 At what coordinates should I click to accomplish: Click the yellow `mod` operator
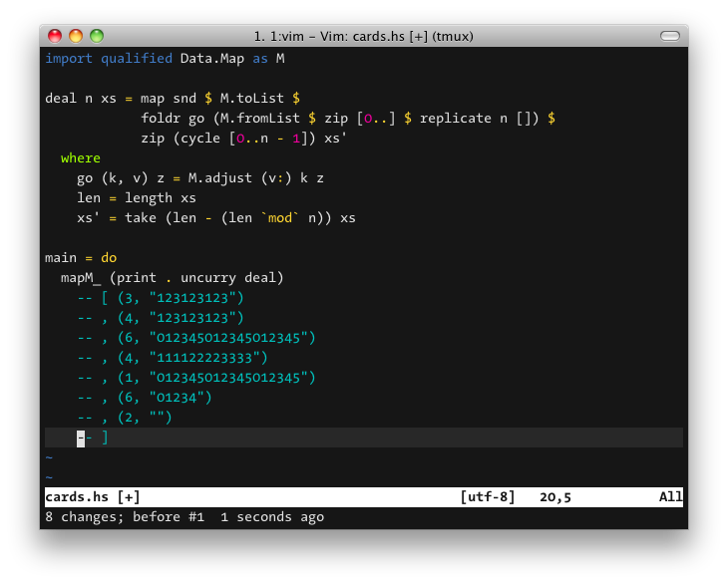[280, 218]
